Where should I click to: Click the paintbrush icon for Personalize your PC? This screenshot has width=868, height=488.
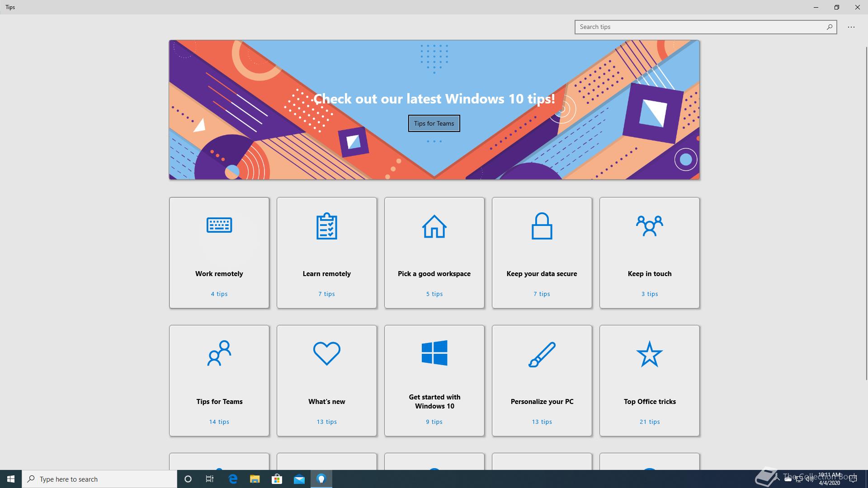tap(542, 355)
